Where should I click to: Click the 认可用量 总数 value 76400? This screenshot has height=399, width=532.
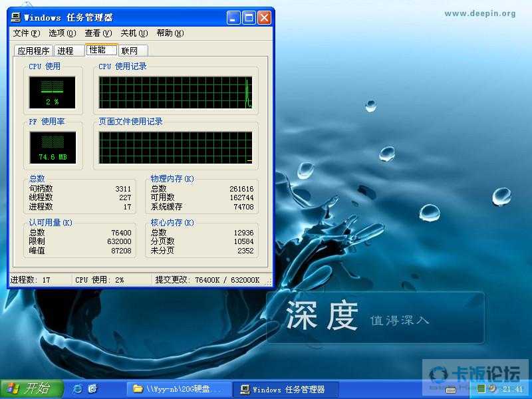(121, 233)
